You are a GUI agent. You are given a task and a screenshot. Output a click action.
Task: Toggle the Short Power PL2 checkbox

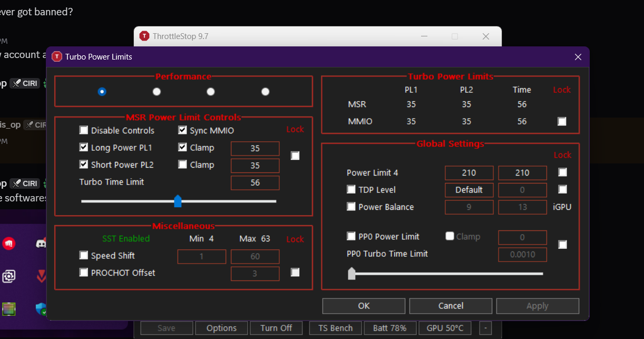pos(83,164)
